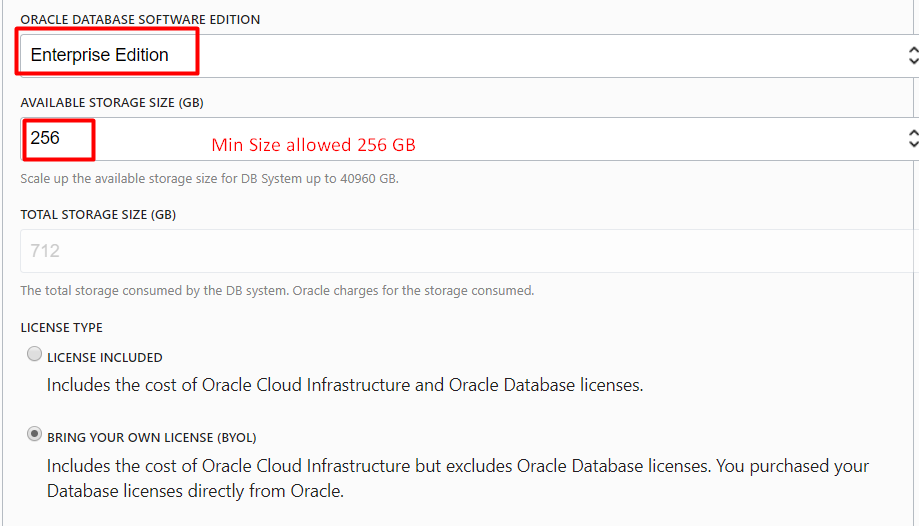Image resolution: width=919 pixels, height=526 pixels.
Task: Click the Total Storage Size (GB) label
Action: click(98, 215)
